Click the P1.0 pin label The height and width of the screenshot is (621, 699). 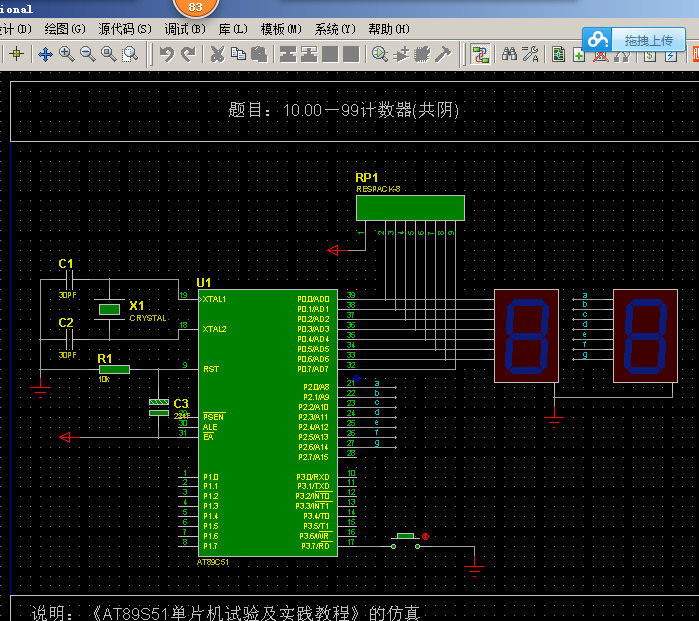[210, 477]
